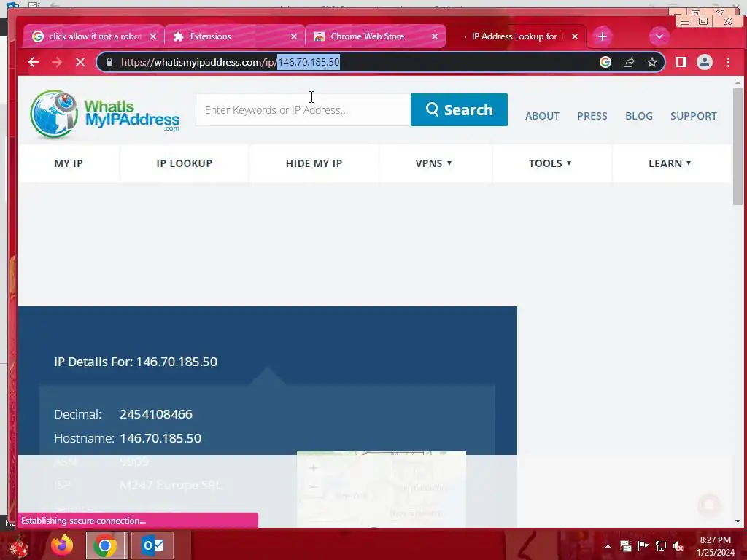Viewport: 747px width, 560px height.
Task: Open the BLOG link
Action: pos(639,116)
